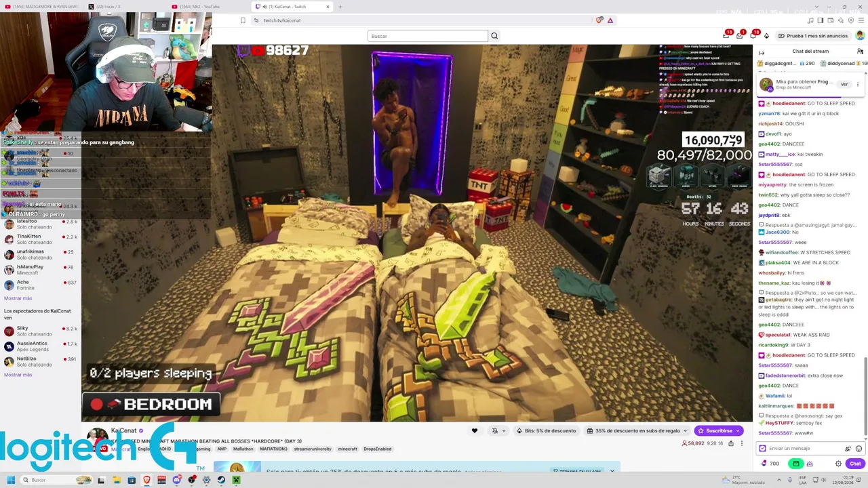The height and width of the screenshot is (488, 868).
Task: Expand the gift subs discount dropdown
Action: 686,430
